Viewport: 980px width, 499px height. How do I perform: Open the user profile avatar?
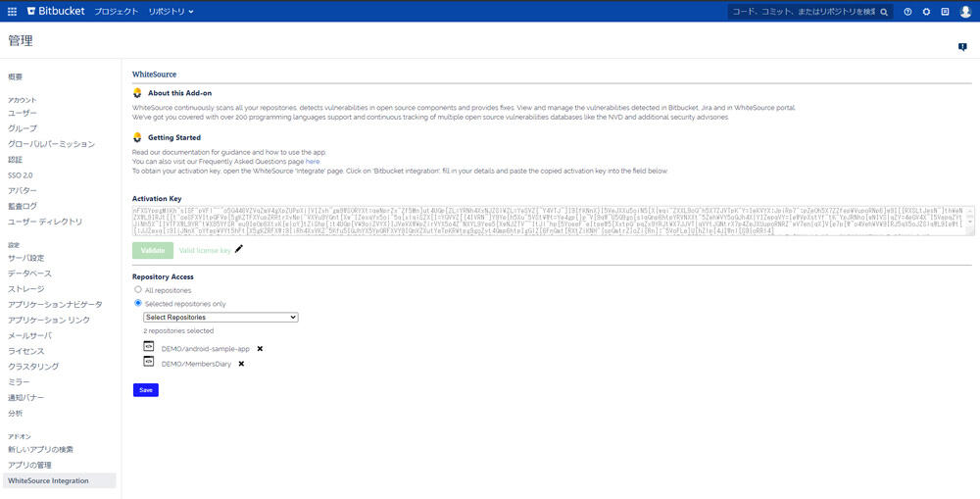965,11
